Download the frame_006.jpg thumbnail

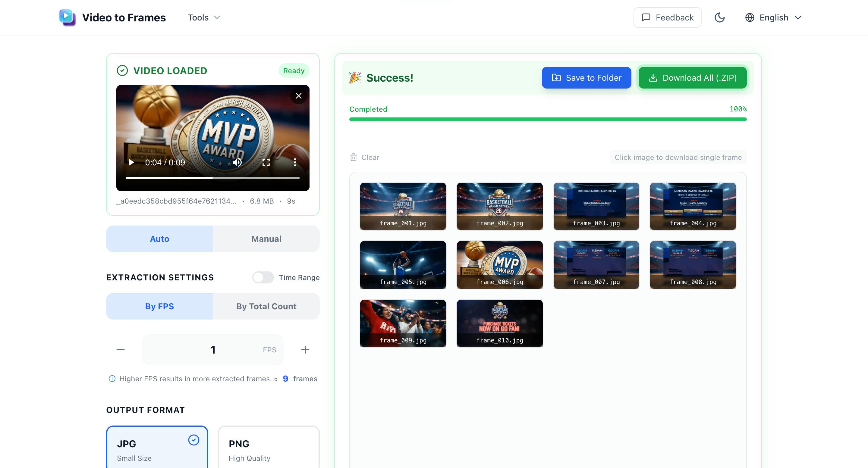500,265
